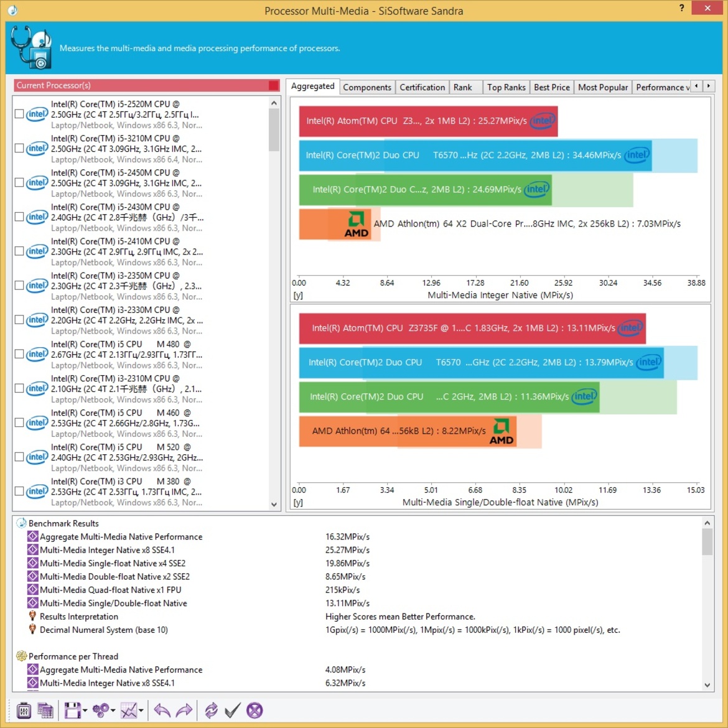The width and height of the screenshot is (728, 728).
Task: Enable the Core i5-2450M checkbox
Action: pos(19,183)
